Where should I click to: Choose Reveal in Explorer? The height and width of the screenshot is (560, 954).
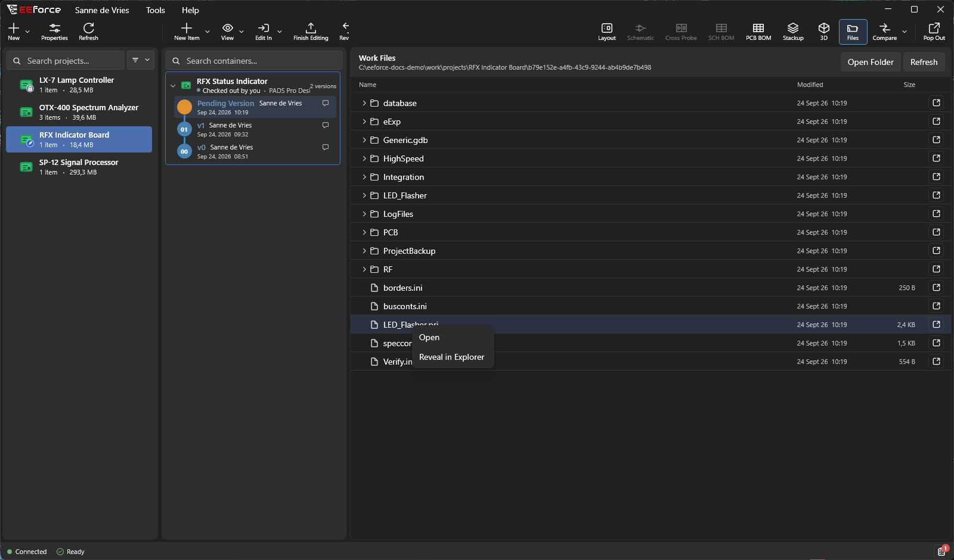pos(453,357)
